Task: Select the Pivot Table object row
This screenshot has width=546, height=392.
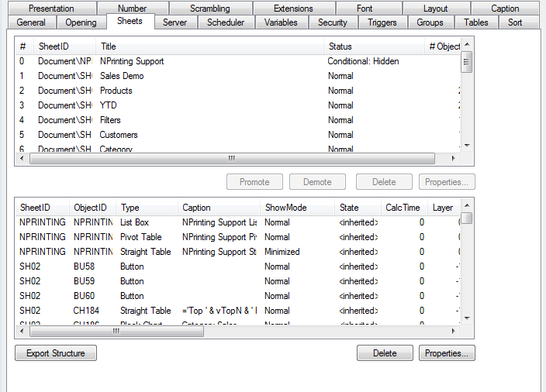Action: pos(238,237)
